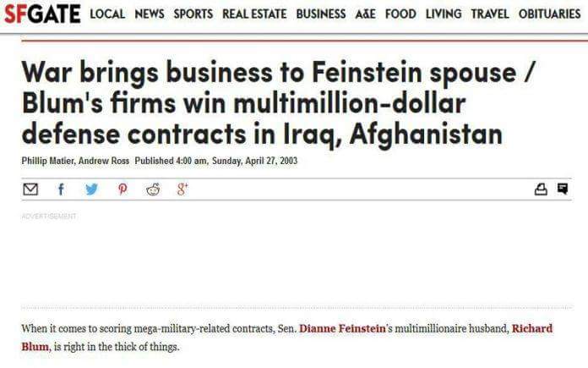Print the article using printer icon
588x368 pixels.
tap(542, 189)
